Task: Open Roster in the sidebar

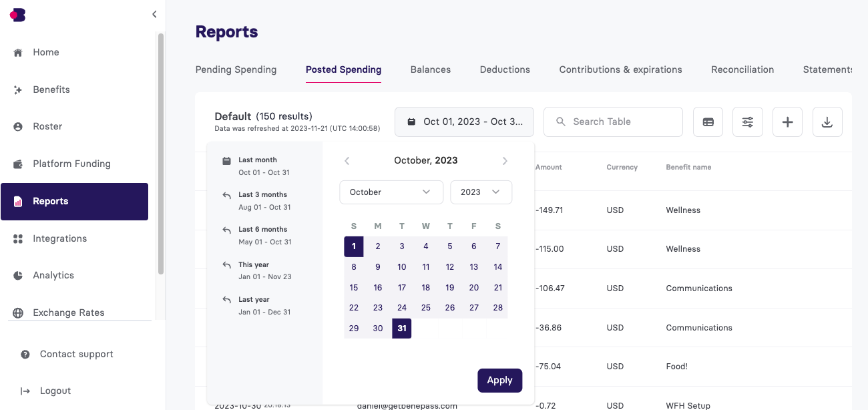Action: (74, 127)
